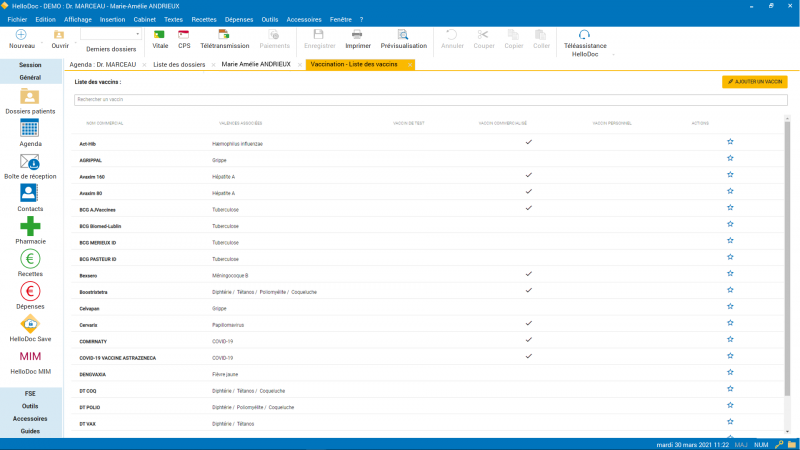Launch Téléassistance HelloDoc

[584, 35]
